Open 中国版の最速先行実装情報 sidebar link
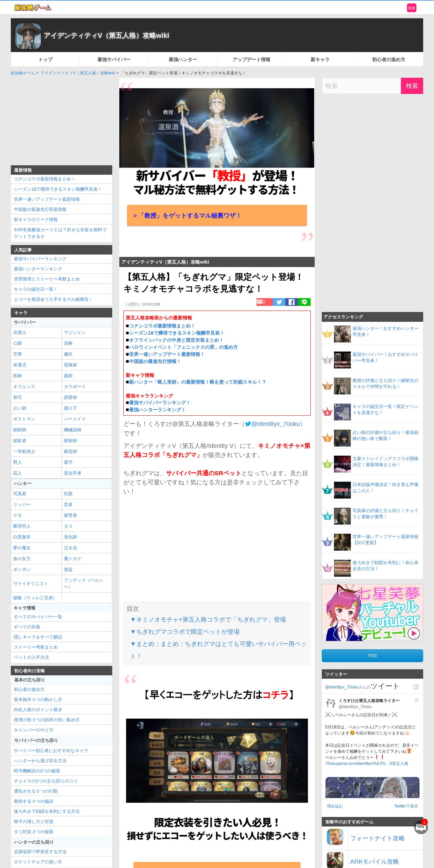The image size is (434, 868). pyautogui.click(x=40, y=210)
